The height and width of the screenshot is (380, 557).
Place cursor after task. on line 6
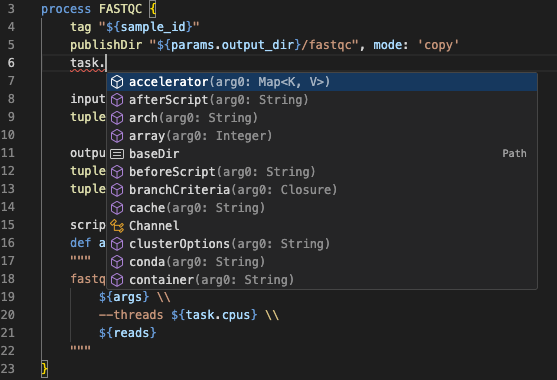(x=106, y=63)
